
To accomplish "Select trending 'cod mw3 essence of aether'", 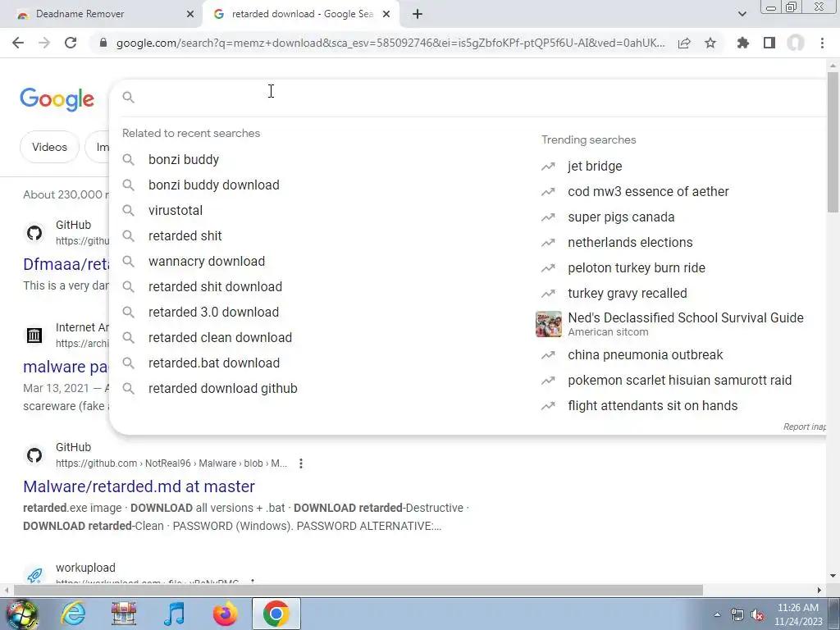I will [648, 192].
